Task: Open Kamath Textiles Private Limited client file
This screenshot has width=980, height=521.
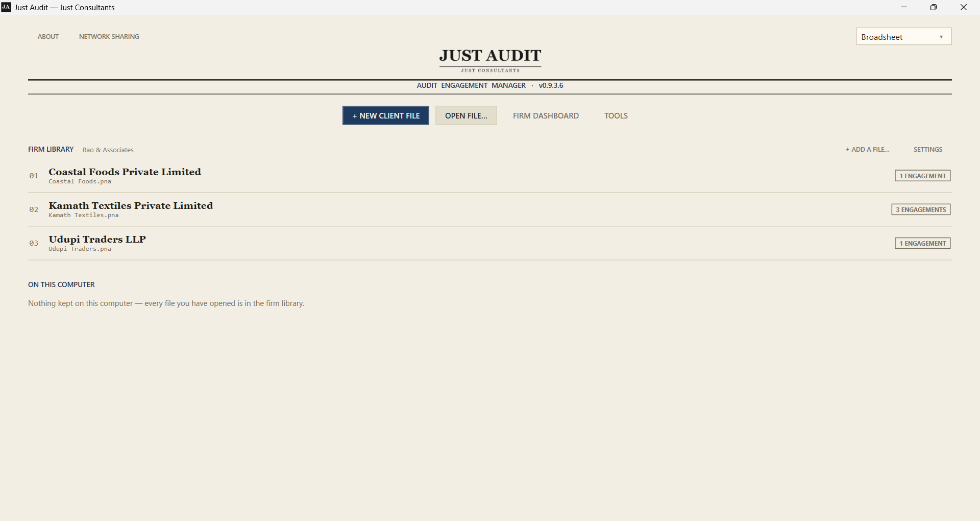Action: [x=489, y=209]
